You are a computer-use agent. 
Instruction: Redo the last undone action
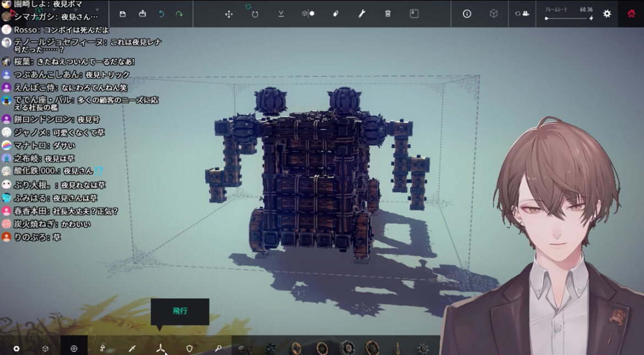point(179,14)
